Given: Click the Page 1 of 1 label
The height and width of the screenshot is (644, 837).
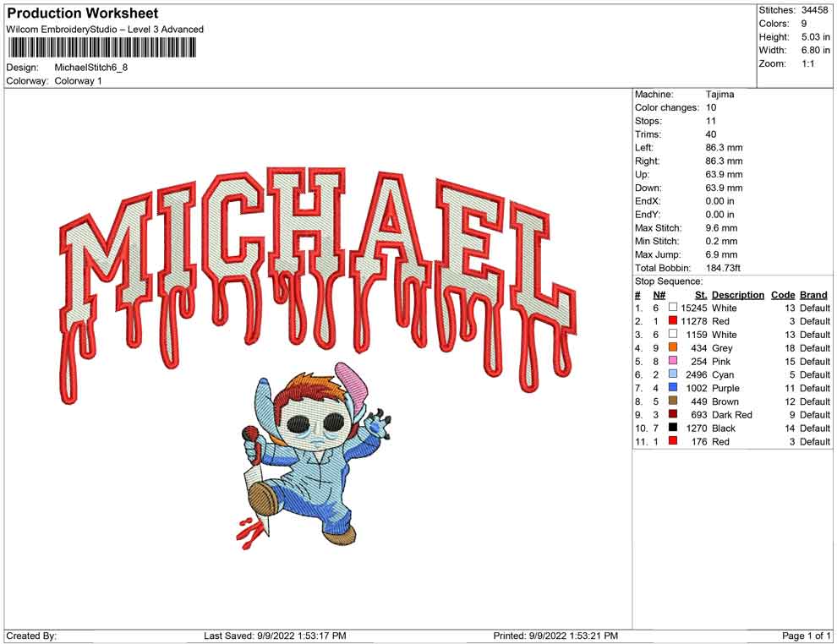Looking at the screenshot, I should [x=806, y=636].
